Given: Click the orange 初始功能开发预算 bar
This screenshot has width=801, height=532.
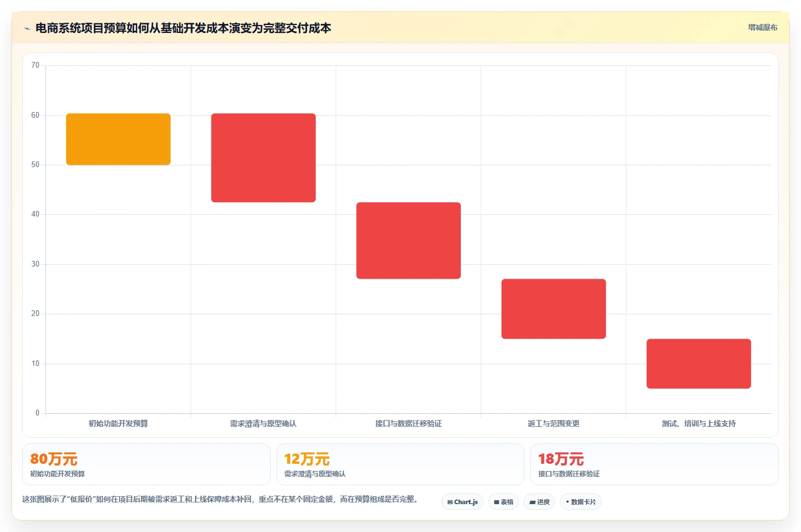Looking at the screenshot, I should click(118, 139).
